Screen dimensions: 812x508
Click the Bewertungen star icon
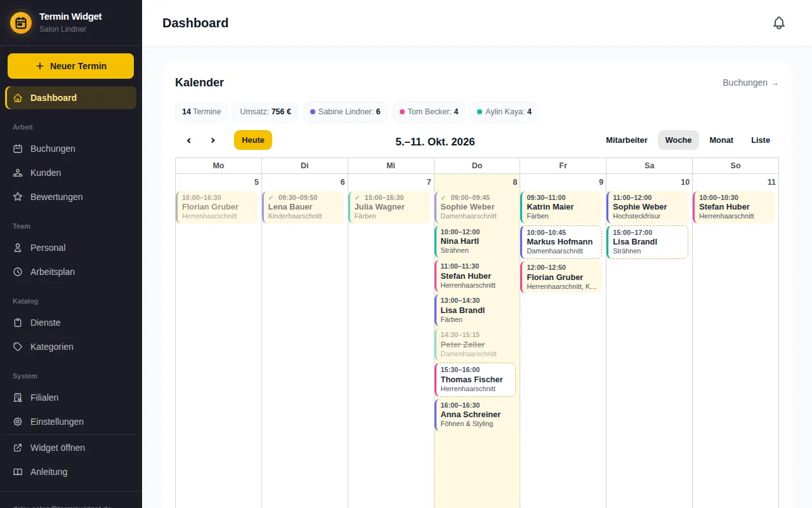pos(18,197)
